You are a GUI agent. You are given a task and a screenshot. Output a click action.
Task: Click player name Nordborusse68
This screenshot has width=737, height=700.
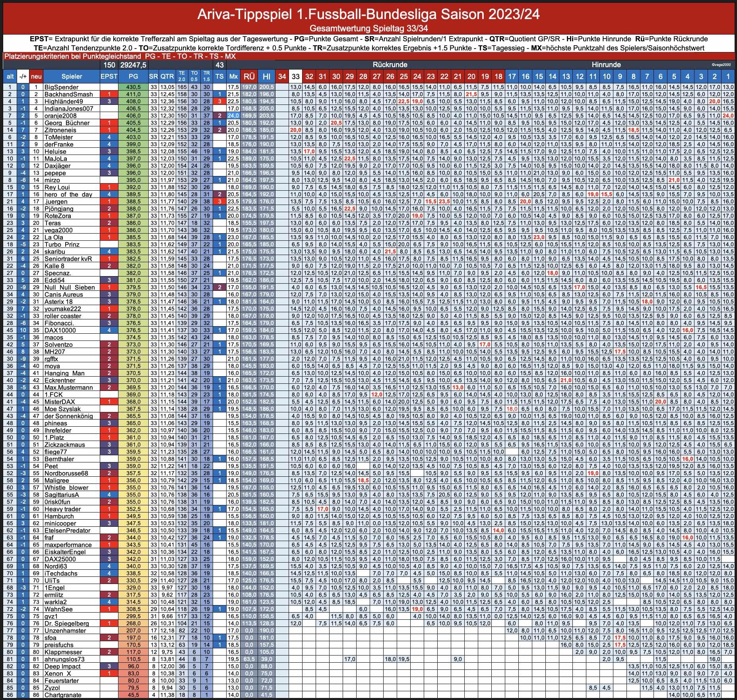(x=66, y=473)
